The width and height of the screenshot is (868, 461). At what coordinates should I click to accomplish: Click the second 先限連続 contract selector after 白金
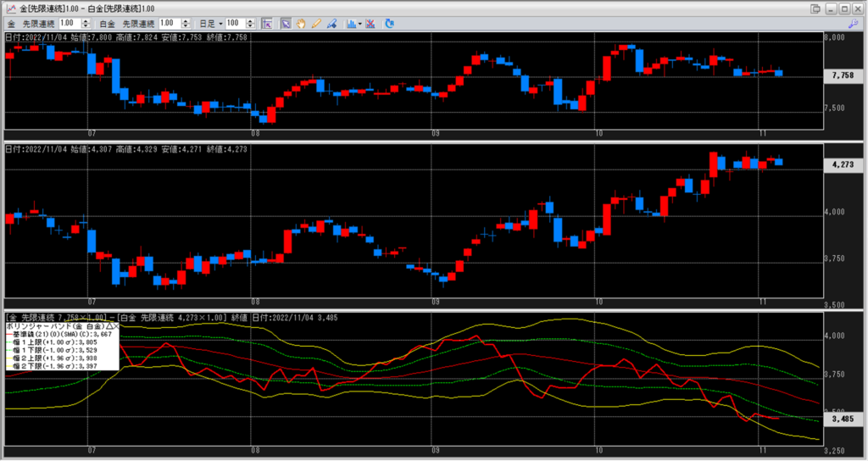coord(138,23)
